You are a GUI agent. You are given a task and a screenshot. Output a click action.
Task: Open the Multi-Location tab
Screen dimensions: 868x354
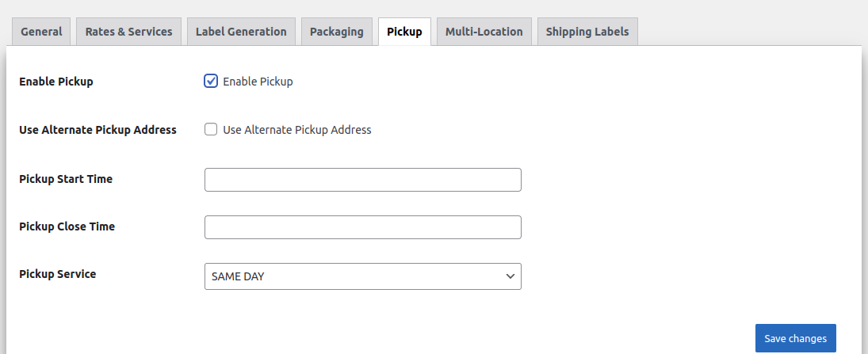click(484, 32)
